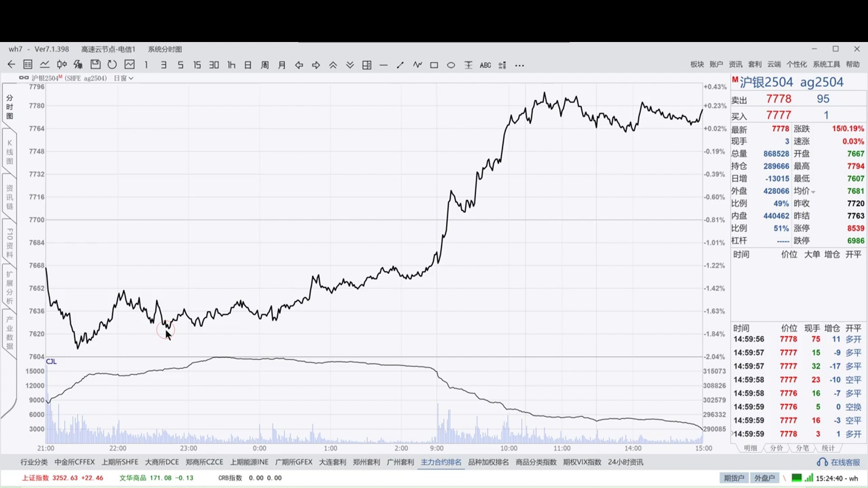Expand the 日窗 dropdown
The image size is (868, 488).
123,78
